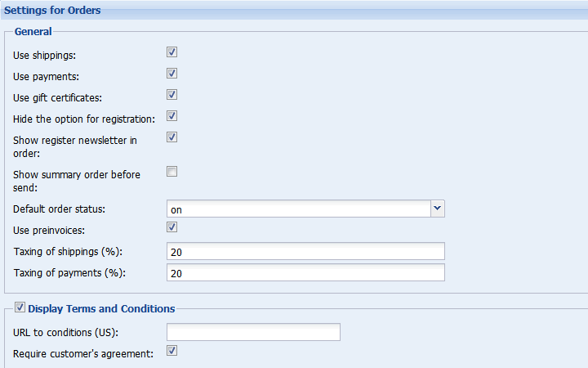588x368 pixels.
Task: Open the Default order status dropdown arrow
Action: click(437, 209)
